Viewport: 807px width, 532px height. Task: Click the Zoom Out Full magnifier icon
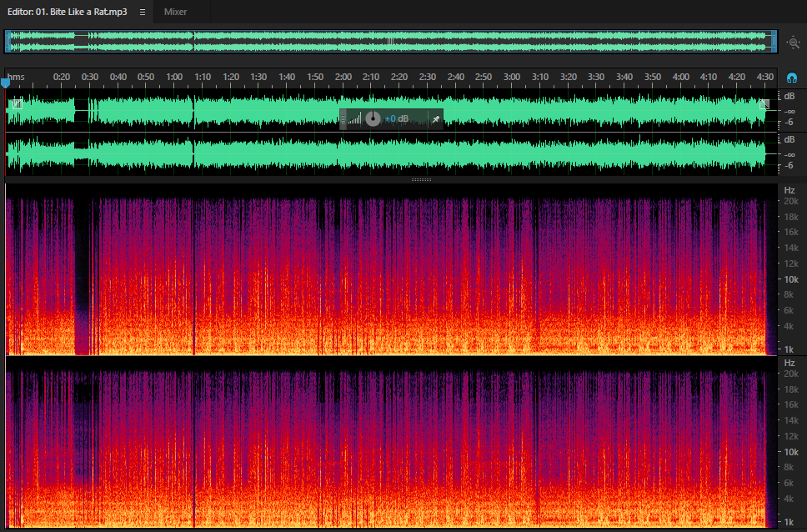(793, 43)
